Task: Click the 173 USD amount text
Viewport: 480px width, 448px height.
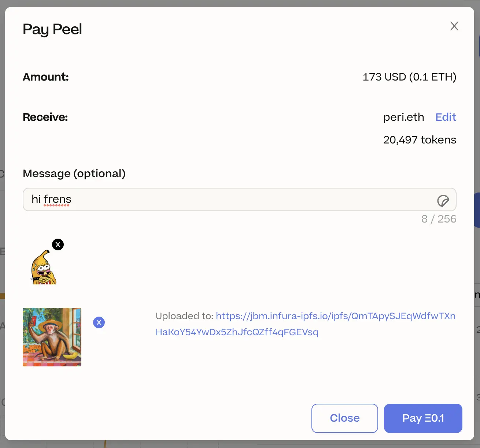Action: (x=409, y=77)
